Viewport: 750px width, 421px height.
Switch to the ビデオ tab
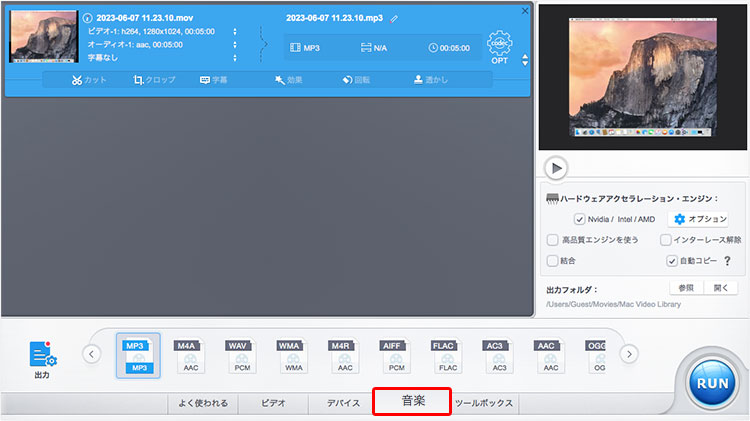273,403
